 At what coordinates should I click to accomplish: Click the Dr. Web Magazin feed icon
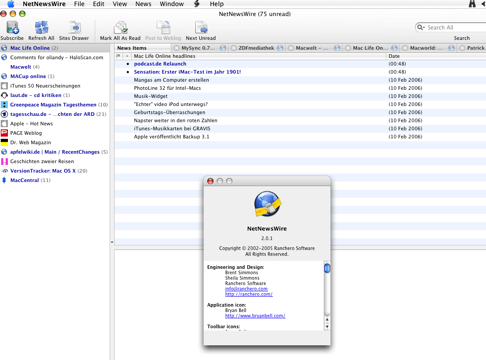pyautogui.click(x=4, y=142)
